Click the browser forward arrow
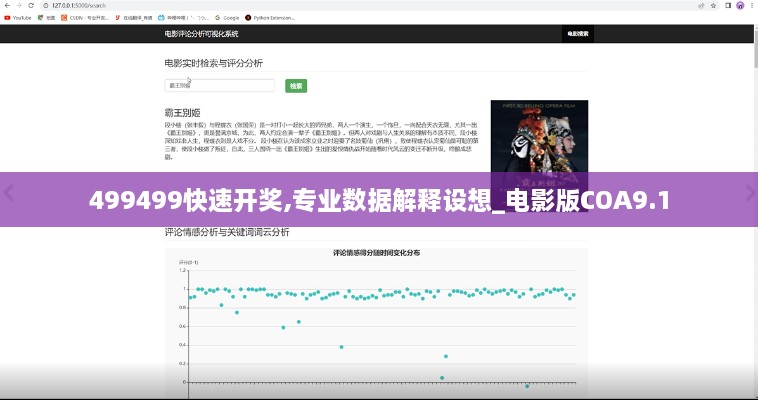Viewport: 758px width, 400px height. click(x=19, y=5)
